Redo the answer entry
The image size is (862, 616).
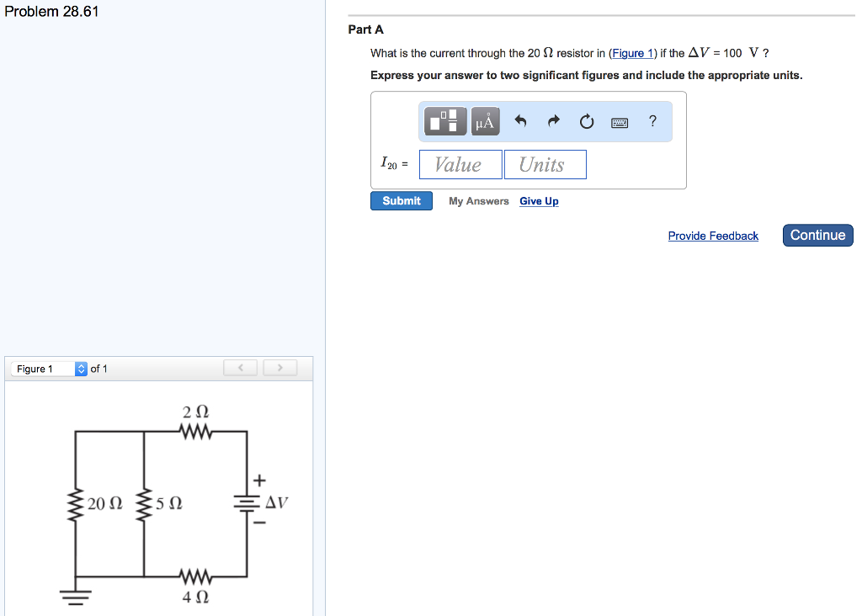click(x=553, y=120)
